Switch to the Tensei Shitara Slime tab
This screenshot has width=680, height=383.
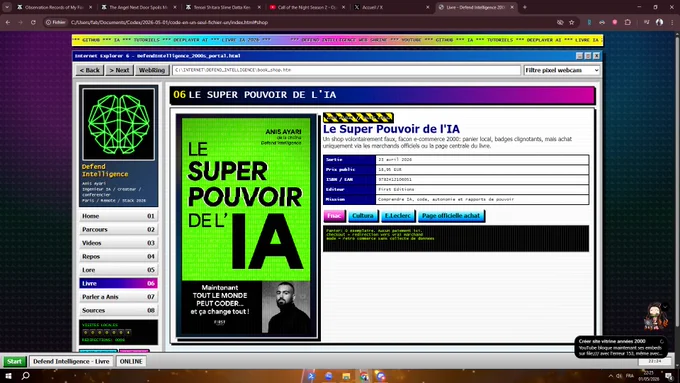tap(223, 7)
